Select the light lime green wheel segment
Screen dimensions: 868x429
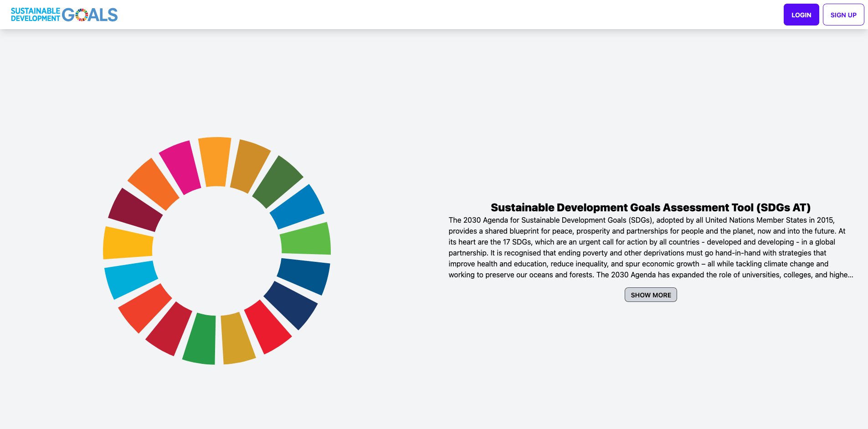306,239
